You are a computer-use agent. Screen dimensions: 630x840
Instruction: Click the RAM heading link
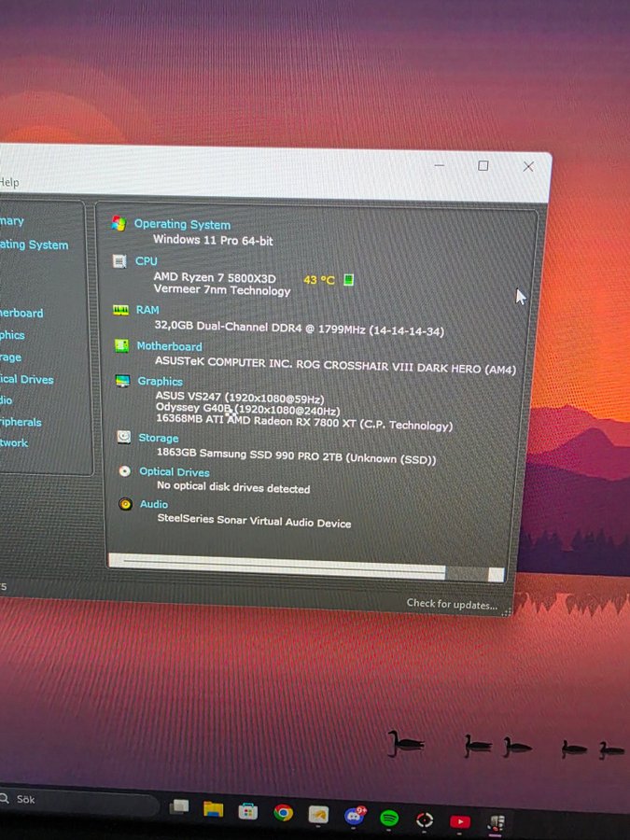click(x=147, y=310)
